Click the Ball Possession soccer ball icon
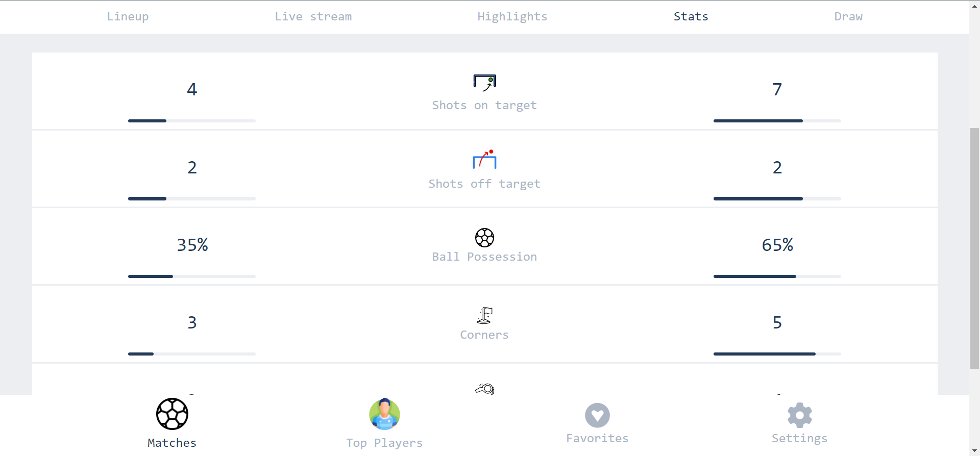Viewport: 980px width, 456px height. pyautogui.click(x=484, y=238)
